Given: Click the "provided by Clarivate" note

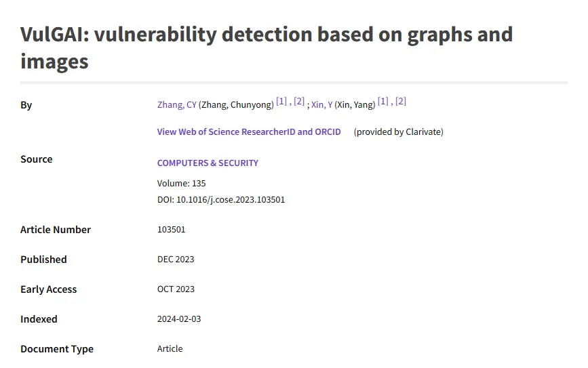Looking at the screenshot, I should [x=398, y=131].
